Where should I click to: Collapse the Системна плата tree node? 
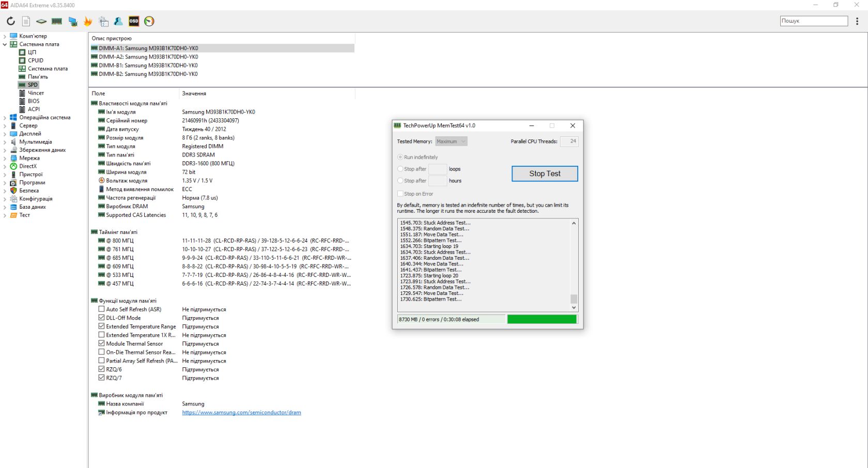pos(5,44)
